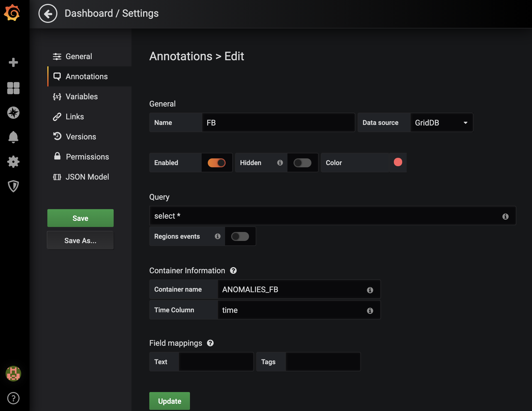Click the Container name input field
532x411 pixels.
tap(292, 289)
